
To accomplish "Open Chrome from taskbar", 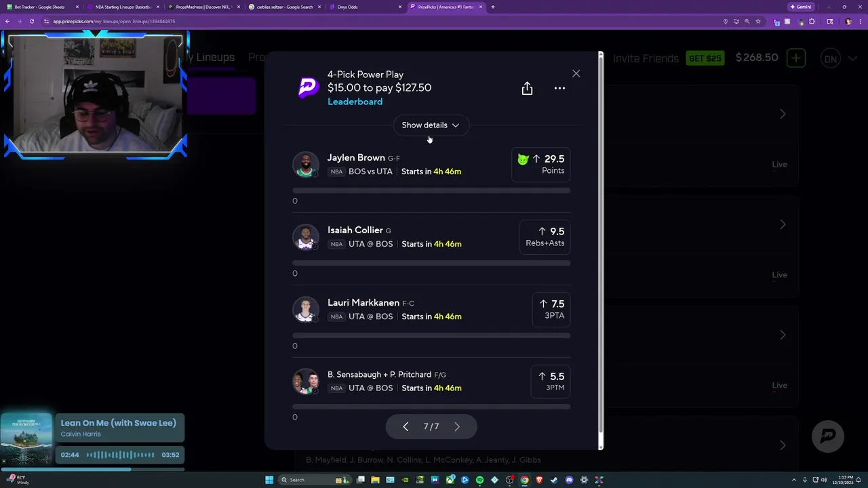I will pyautogui.click(x=524, y=480).
